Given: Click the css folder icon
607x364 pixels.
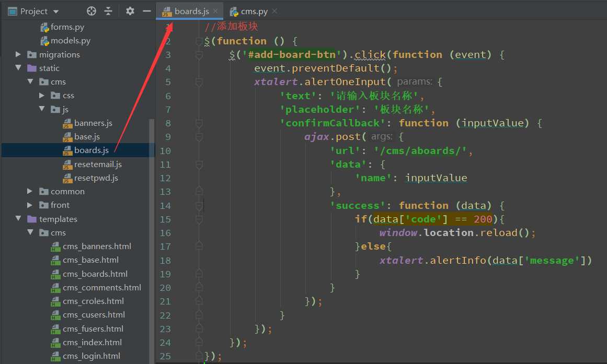Looking at the screenshot, I should (55, 96).
